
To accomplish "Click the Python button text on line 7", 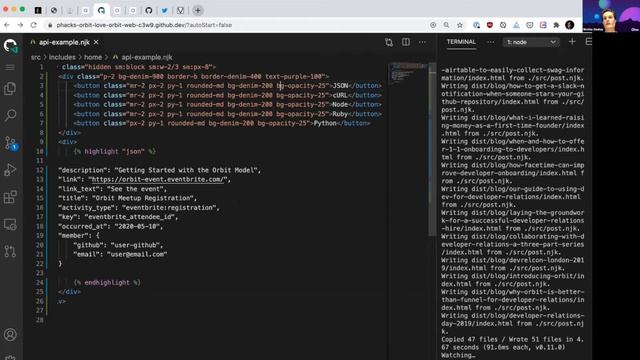I will (x=325, y=123).
